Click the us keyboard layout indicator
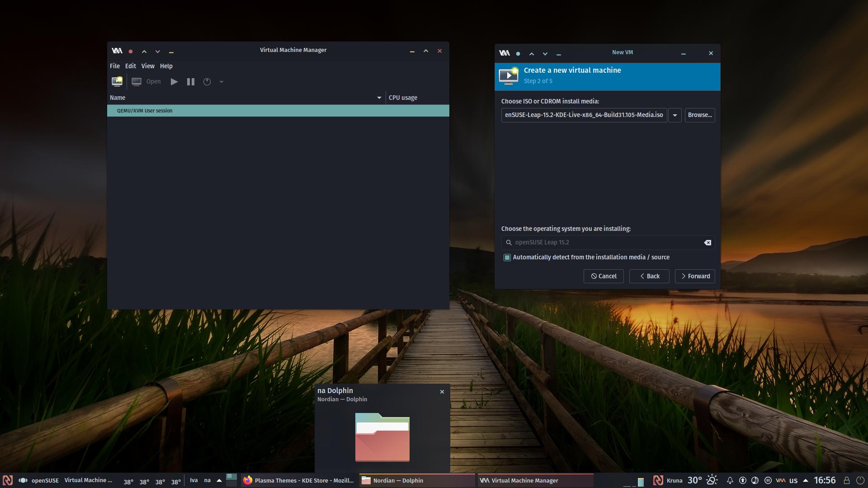 pos(793,480)
